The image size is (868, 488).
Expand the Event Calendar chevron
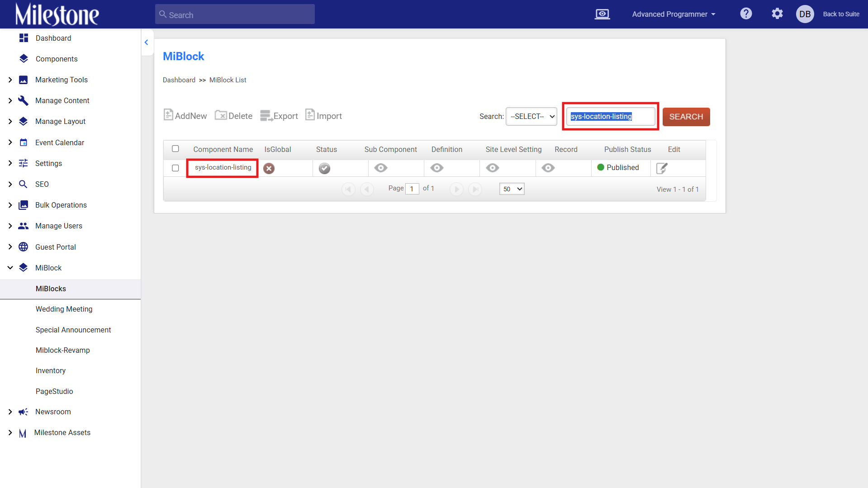pyautogui.click(x=10, y=142)
